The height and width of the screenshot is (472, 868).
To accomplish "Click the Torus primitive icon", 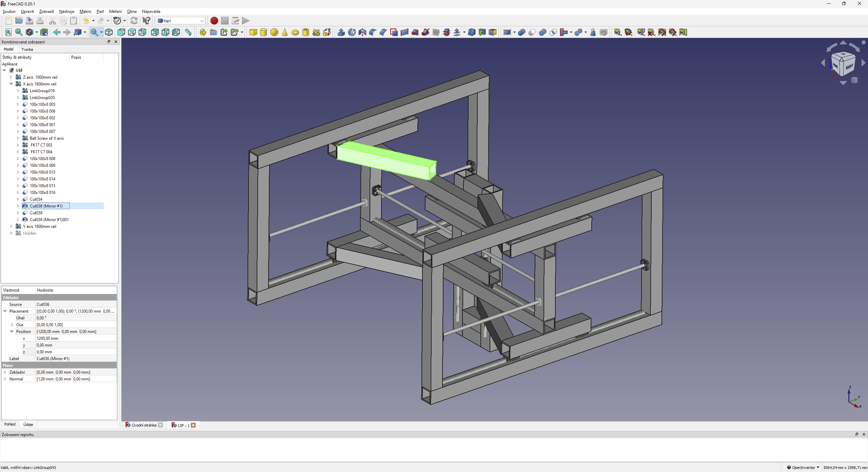I will point(295,33).
